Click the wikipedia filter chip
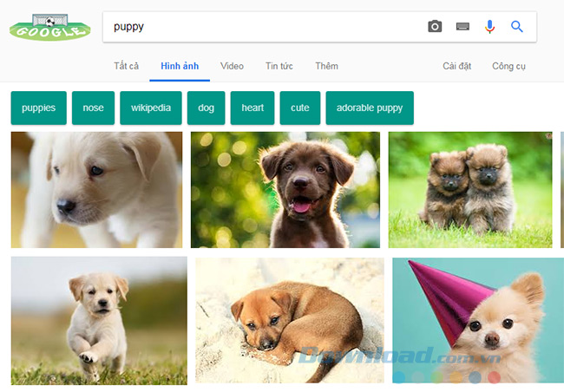 [x=151, y=108]
